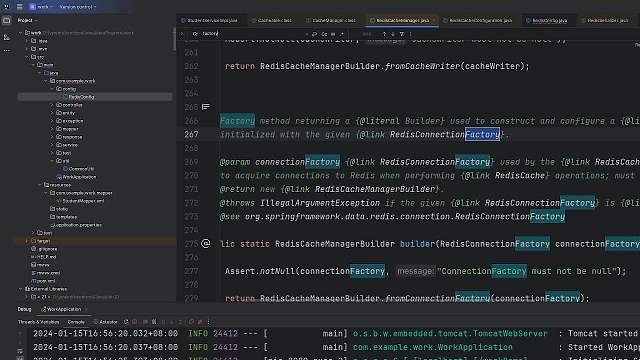
Task: Rerun the WorkApplication debug session
Action: (126, 322)
